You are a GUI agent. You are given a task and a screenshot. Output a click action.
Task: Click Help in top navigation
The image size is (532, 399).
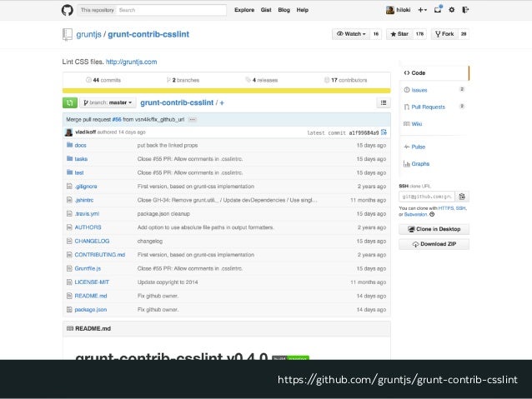tap(303, 10)
